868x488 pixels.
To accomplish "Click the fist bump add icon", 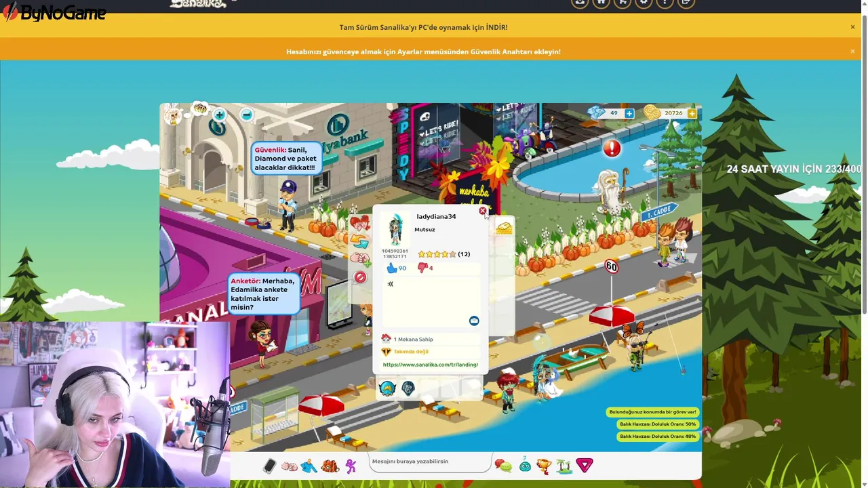I will point(360,258).
